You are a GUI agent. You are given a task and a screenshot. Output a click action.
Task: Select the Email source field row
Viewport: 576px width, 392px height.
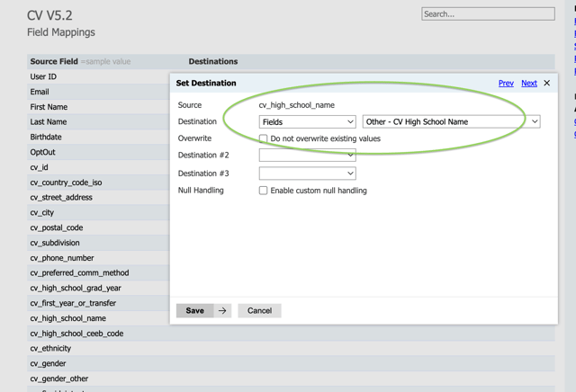pyautogui.click(x=40, y=92)
